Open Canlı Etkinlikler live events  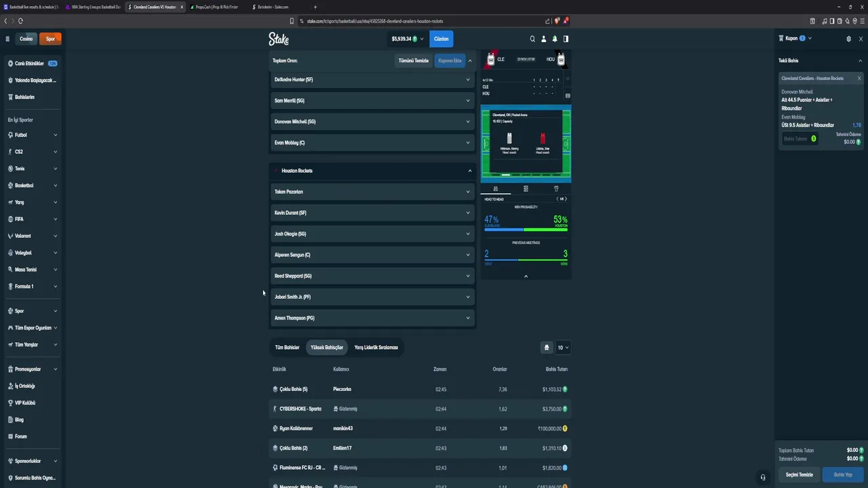tap(33, 63)
